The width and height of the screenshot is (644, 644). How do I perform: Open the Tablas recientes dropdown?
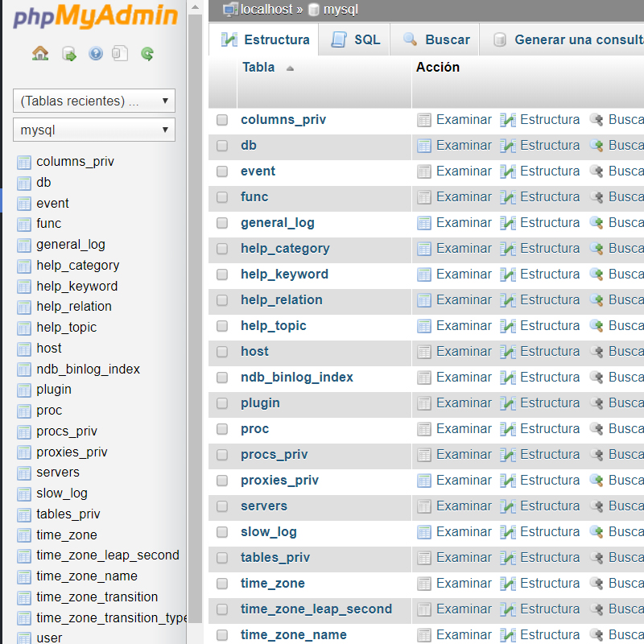(x=94, y=101)
